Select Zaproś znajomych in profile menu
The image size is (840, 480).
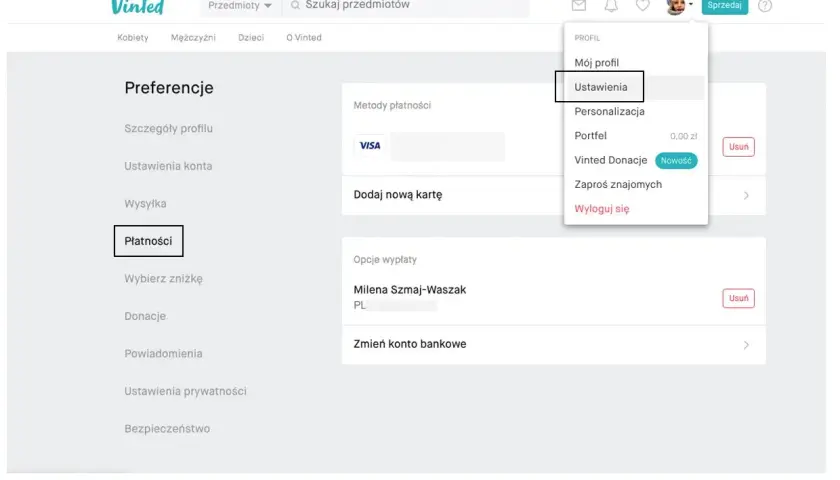coord(618,184)
